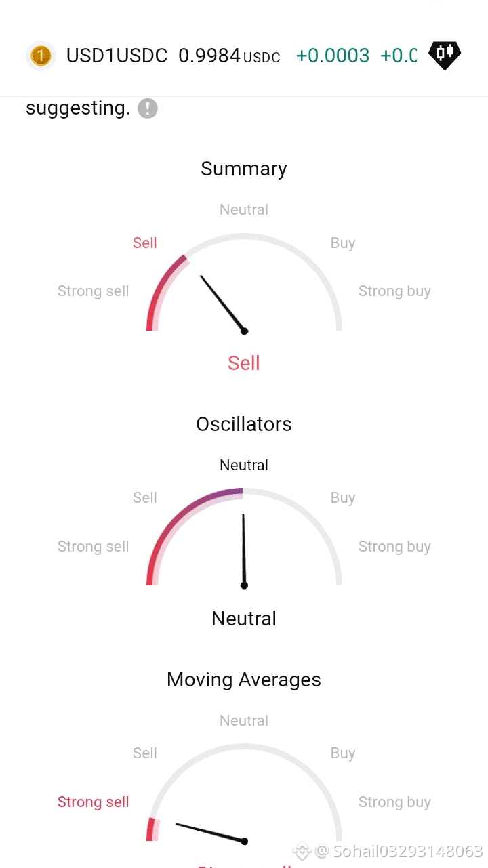Tap the USD1 gold coin icon
This screenshot has height=868, width=488.
[41, 56]
